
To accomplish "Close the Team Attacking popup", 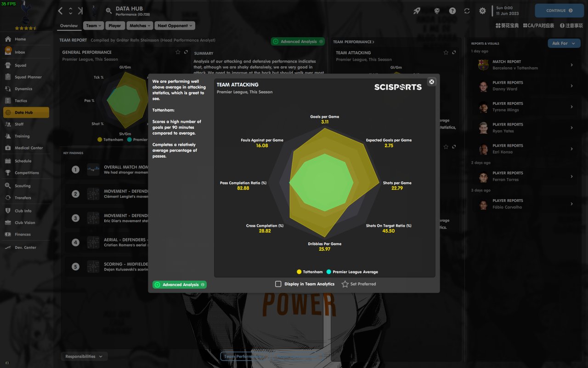I will point(431,82).
